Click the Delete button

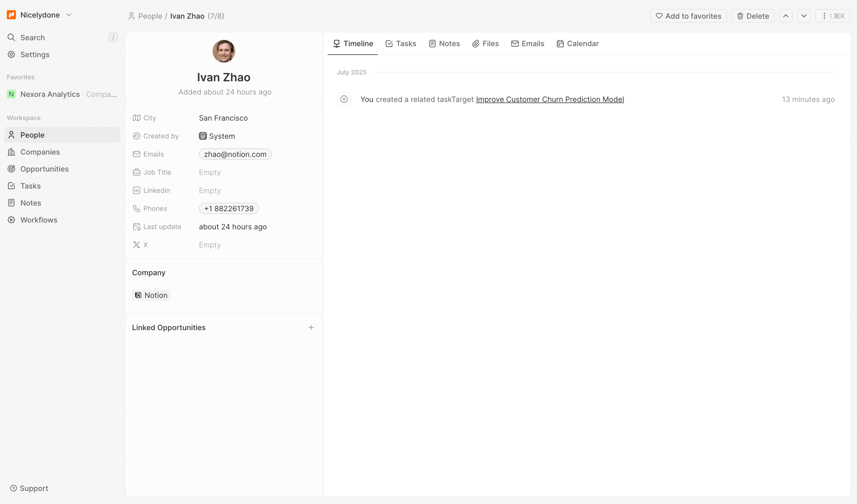(x=753, y=16)
